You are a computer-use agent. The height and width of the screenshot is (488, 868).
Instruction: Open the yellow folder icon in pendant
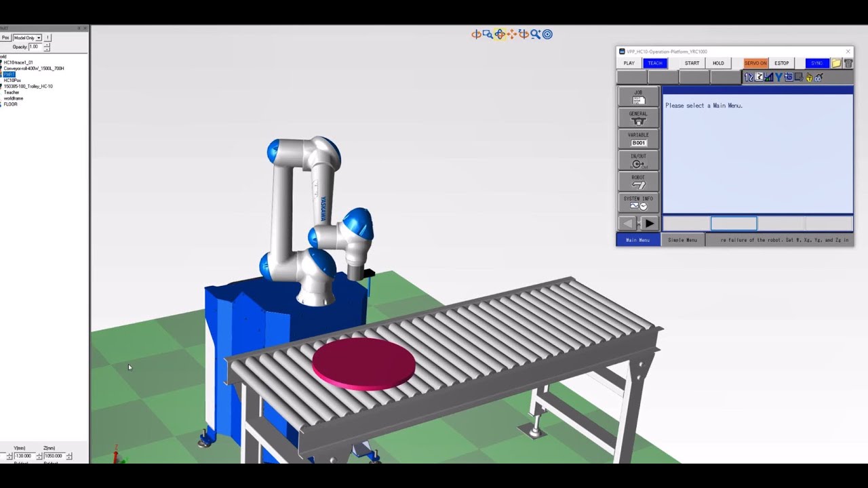pos(836,63)
